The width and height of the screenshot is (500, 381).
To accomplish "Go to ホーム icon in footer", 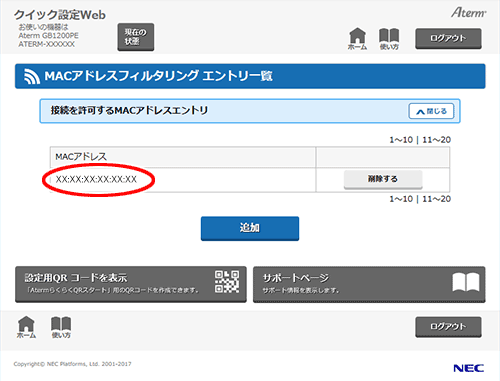I will pyautogui.click(x=26, y=327).
